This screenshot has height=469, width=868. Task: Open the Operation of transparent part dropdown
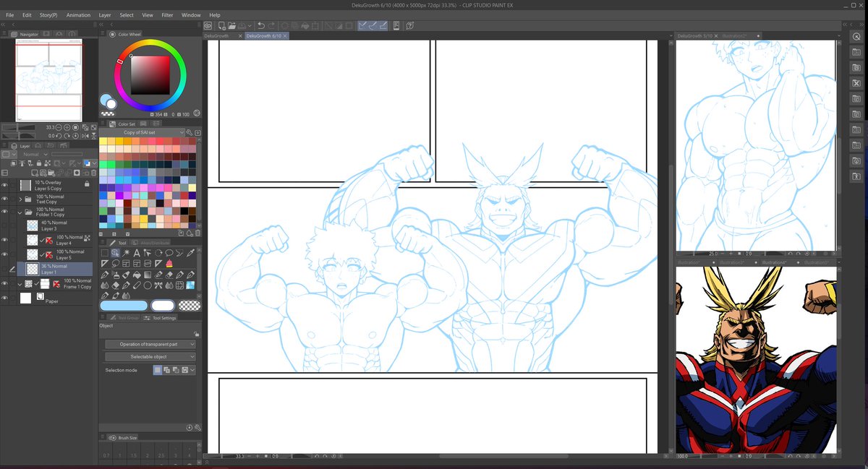[150, 344]
